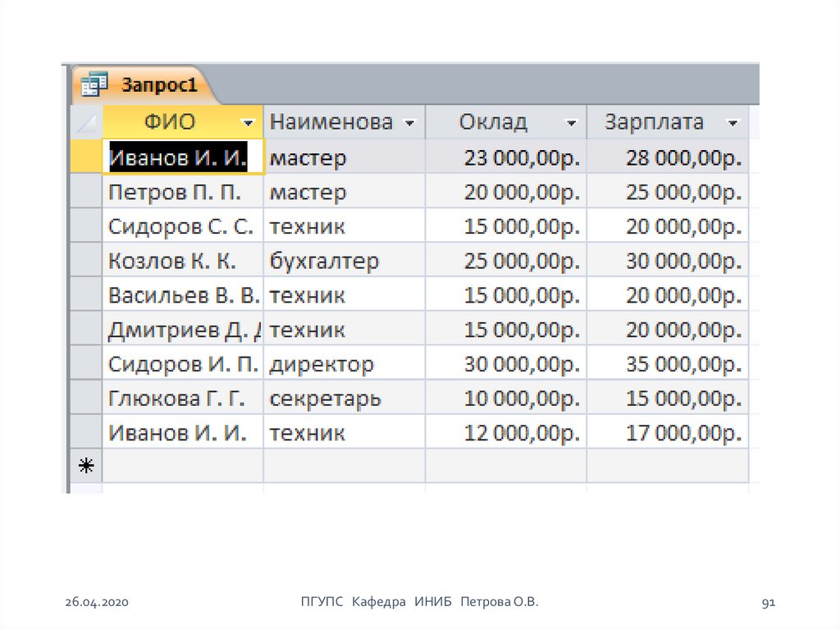Click the highlighted cell Иванов И. И. in first row

coord(179,157)
